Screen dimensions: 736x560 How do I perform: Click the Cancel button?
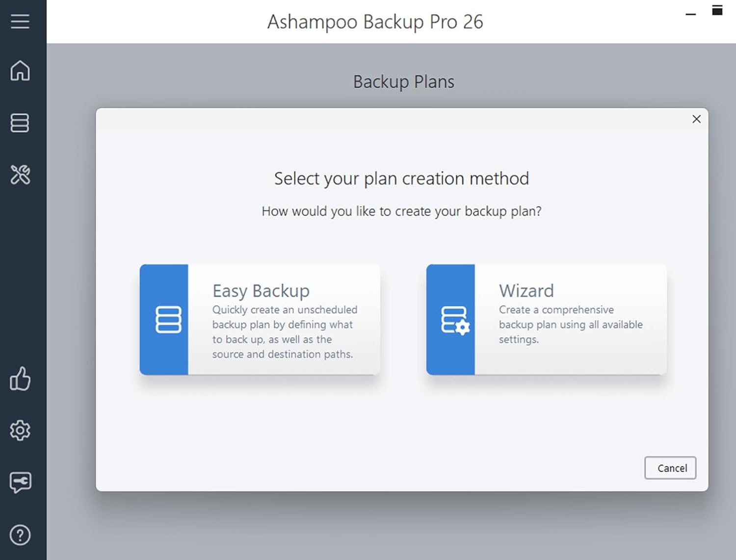tap(670, 468)
